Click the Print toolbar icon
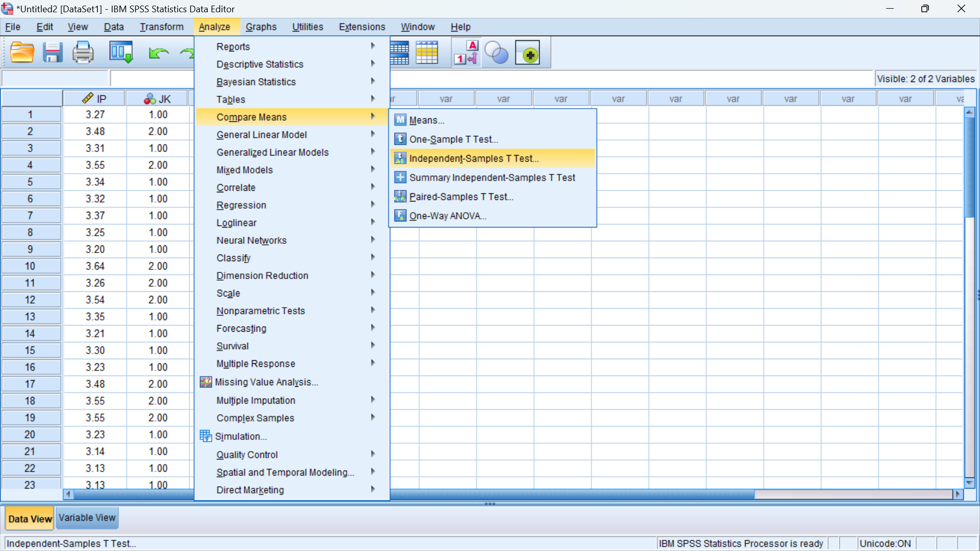This screenshot has height=551, width=980. pos(83,53)
